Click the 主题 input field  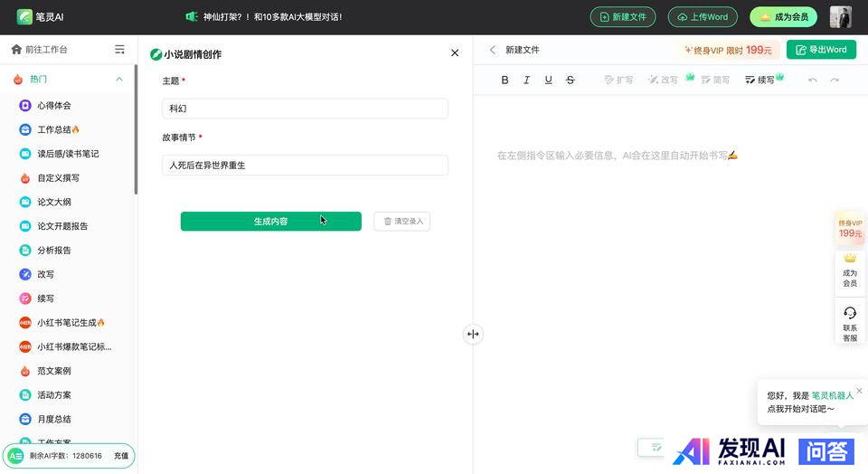(x=305, y=109)
